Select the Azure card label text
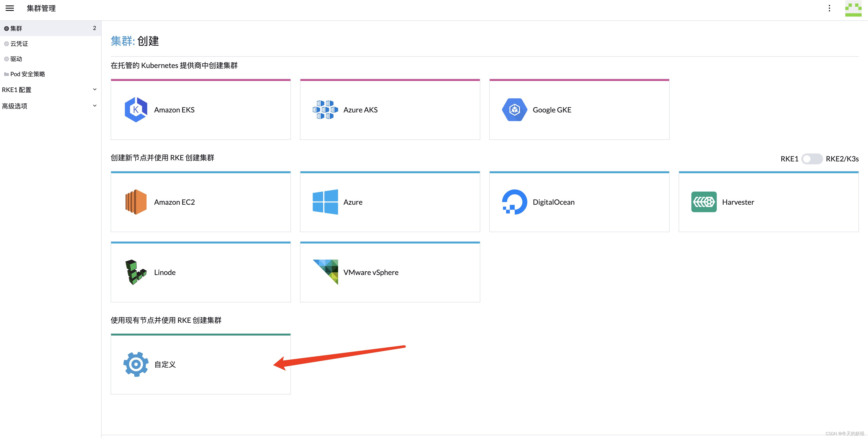This screenshot has width=868, height=438. pos(353,202)
